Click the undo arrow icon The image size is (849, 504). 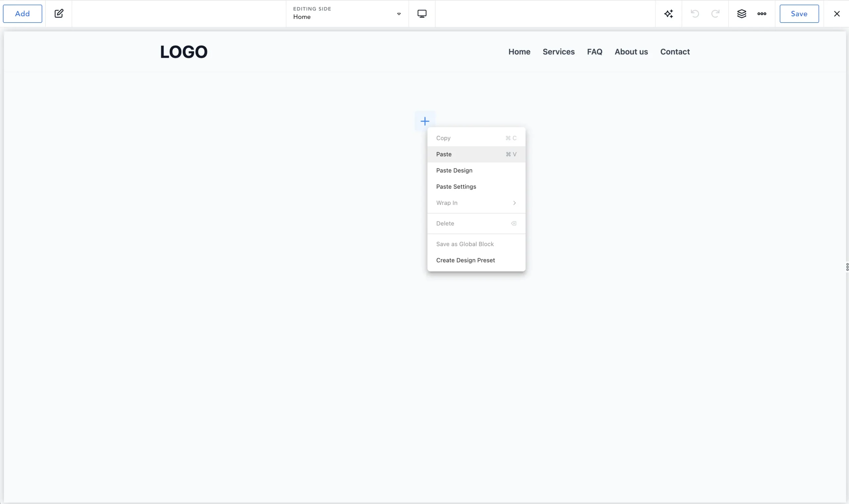[695, 14]
